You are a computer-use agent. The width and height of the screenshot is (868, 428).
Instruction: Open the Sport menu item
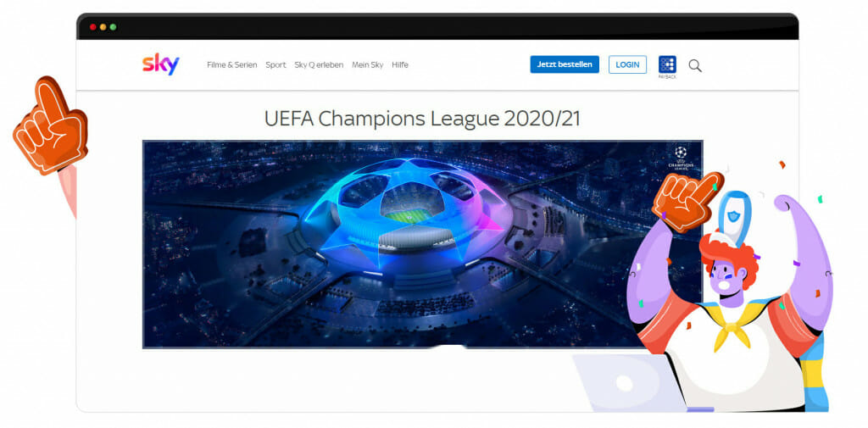point(275,64)
